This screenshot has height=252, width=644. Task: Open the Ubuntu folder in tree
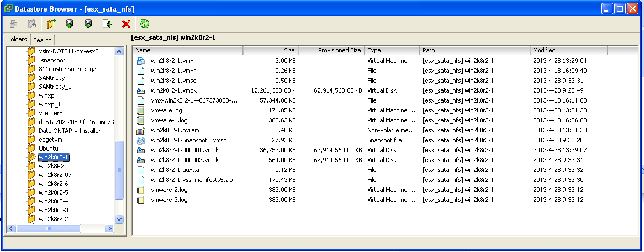pyautogui.click(x=49, y=149)
